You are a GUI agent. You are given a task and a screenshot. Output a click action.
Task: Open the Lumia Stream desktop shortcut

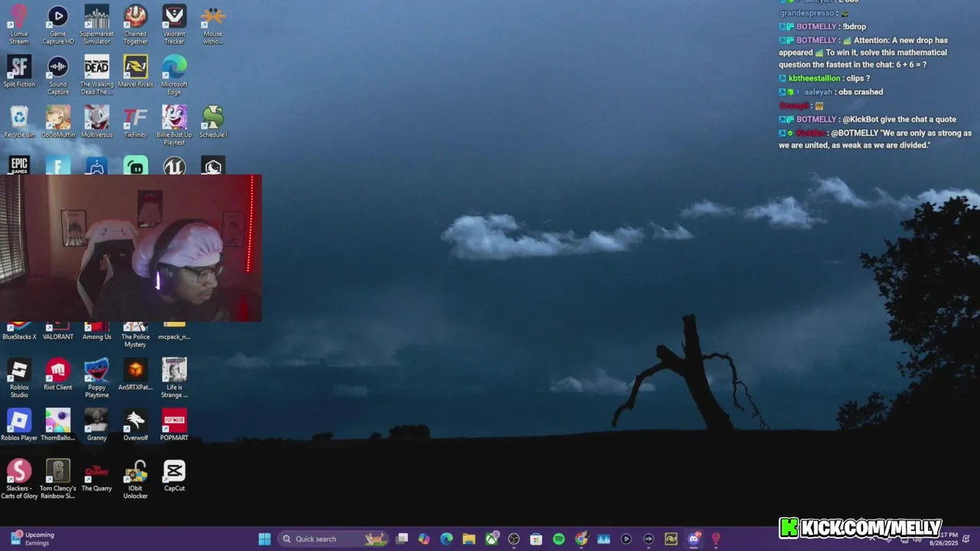pyautogui.click(x=19, y=24)
